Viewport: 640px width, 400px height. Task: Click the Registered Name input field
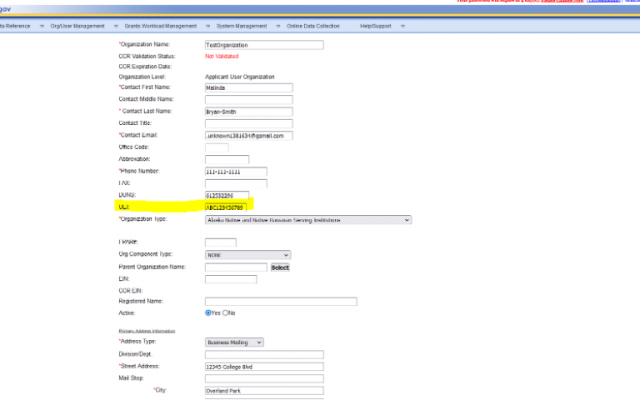click(280, 301)
